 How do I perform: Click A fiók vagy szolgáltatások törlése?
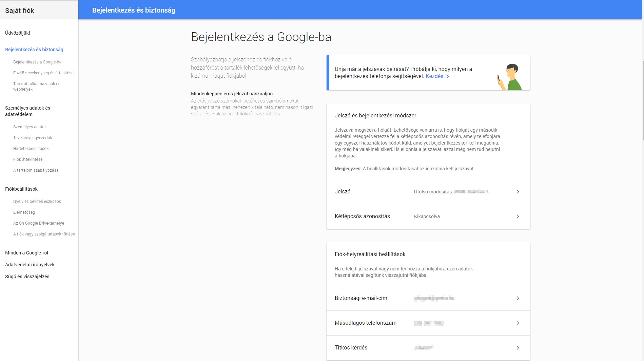pyautogui.click(x=44, y=234)
